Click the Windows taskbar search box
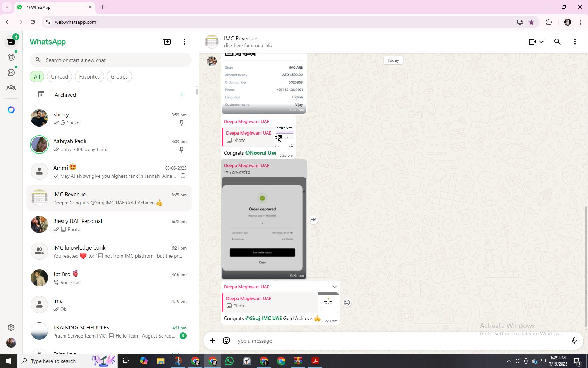 point(66,361)
